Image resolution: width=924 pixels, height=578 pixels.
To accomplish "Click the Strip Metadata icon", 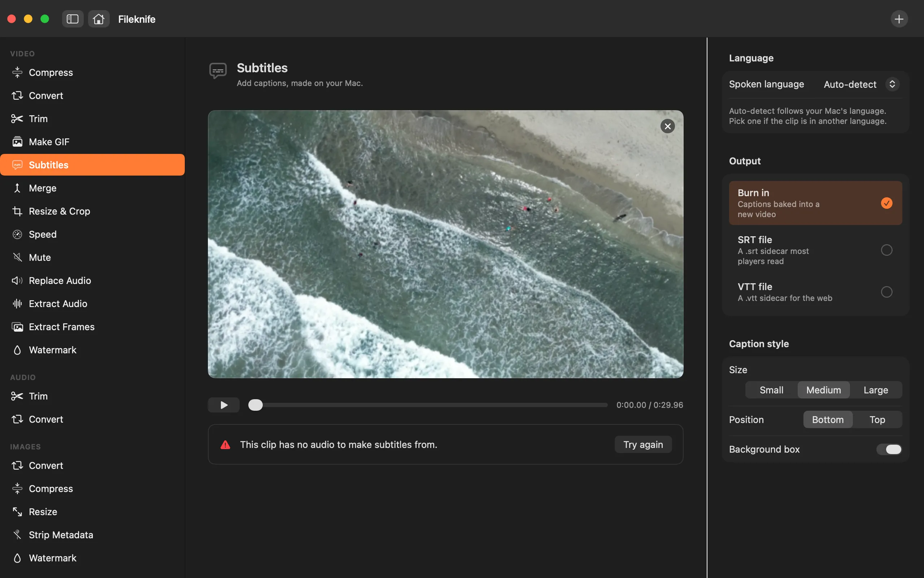I will [17, 535].
